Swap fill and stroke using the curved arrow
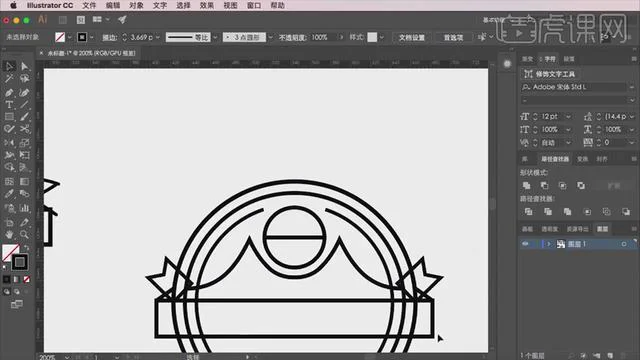Screen dimensions: 640x360 coord(27,248)
